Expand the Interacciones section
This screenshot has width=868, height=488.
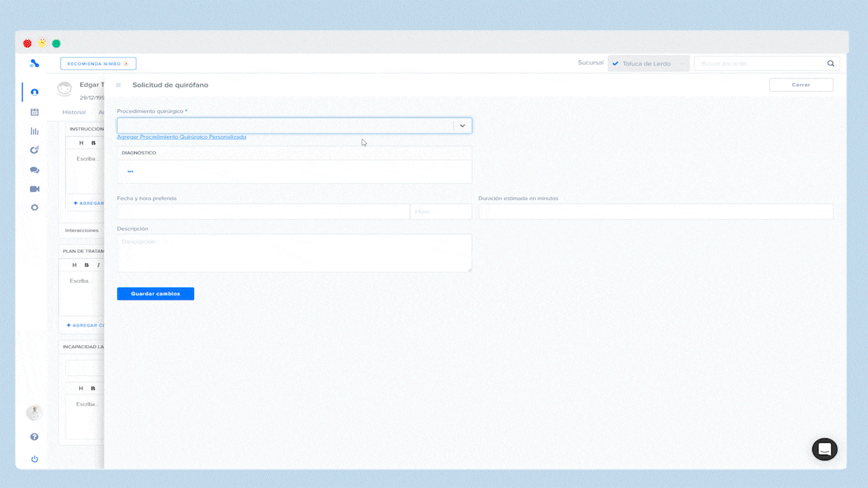82,230
